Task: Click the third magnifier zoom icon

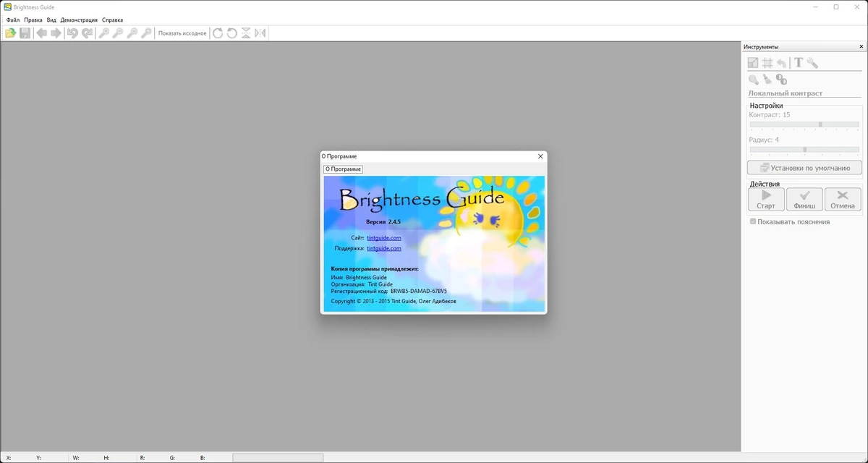Action: point(132,33)
